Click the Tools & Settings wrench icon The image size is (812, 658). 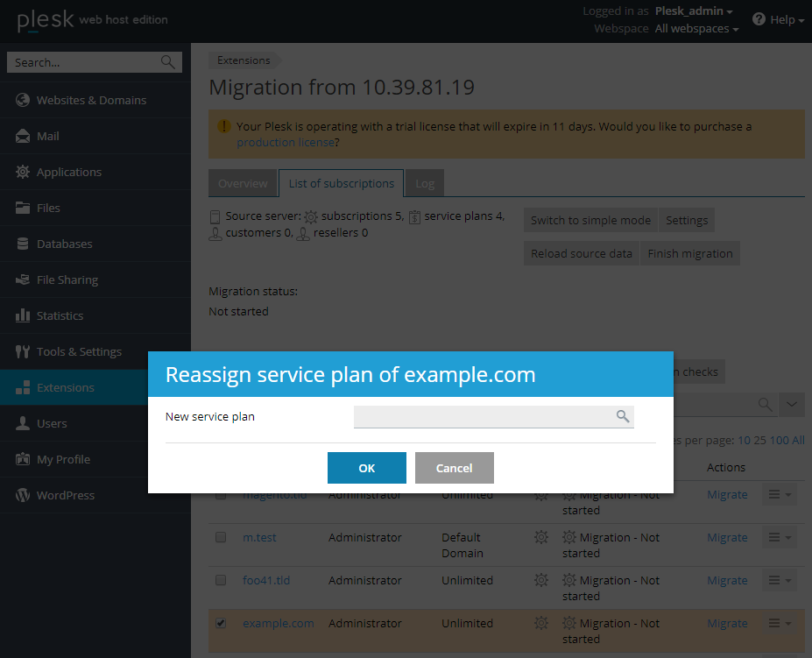(22, 351)
